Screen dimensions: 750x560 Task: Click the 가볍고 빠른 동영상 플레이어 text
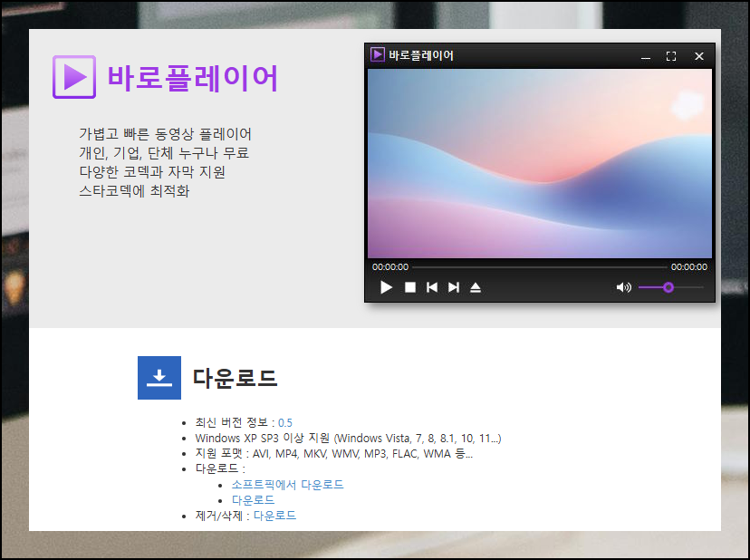click(165, 134)
